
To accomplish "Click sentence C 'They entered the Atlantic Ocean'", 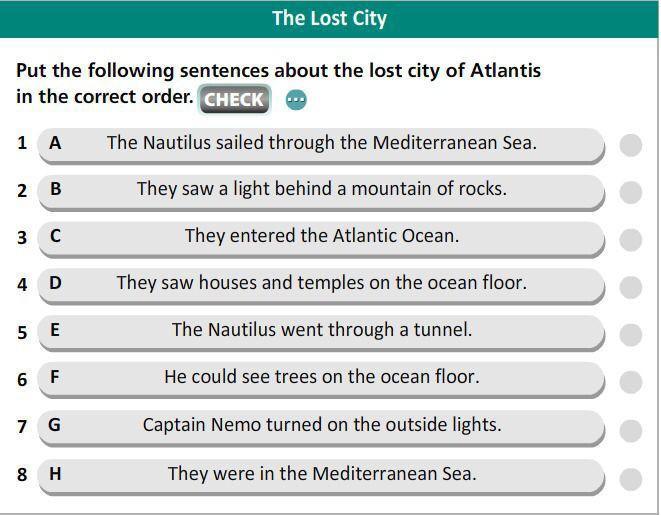I will (321, 239).
